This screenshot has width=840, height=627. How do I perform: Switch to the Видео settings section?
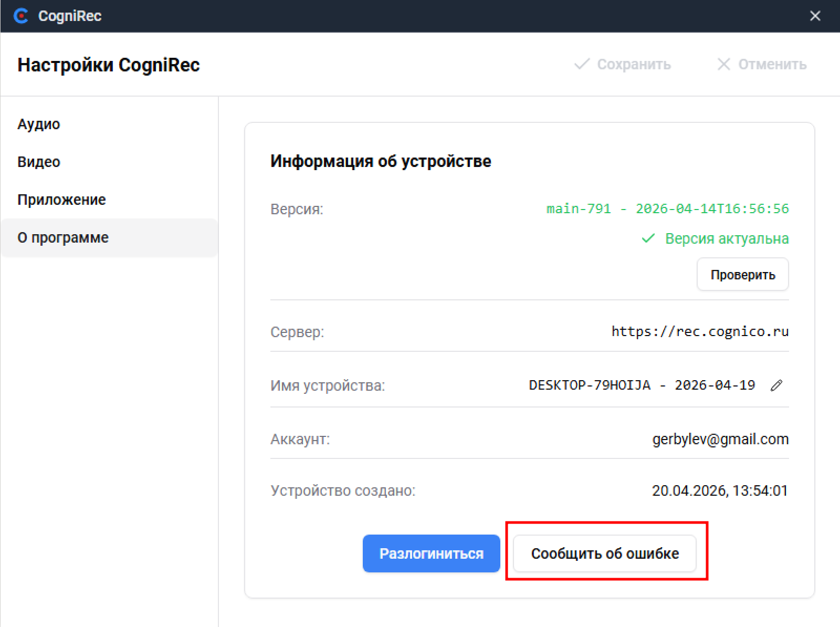click(39, 162)
